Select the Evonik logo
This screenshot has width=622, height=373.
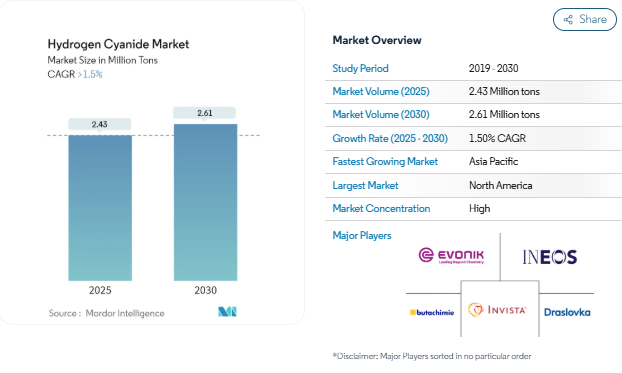click(451, 256)
